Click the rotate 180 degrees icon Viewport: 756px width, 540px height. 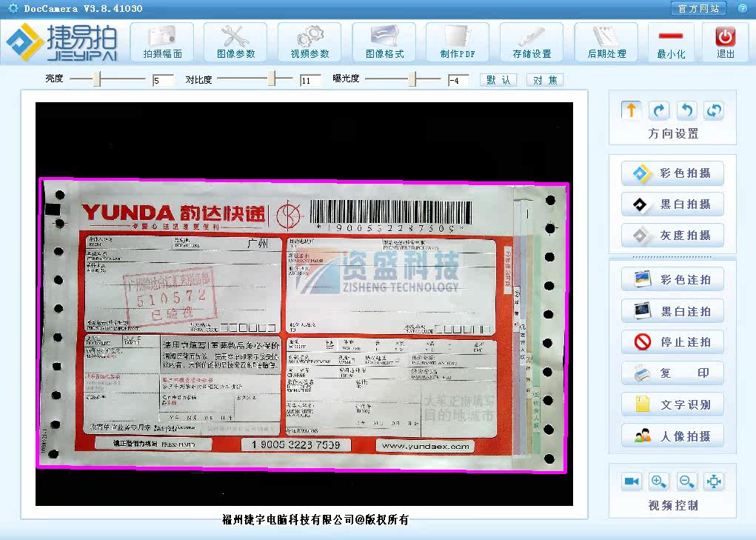(714, 110)
